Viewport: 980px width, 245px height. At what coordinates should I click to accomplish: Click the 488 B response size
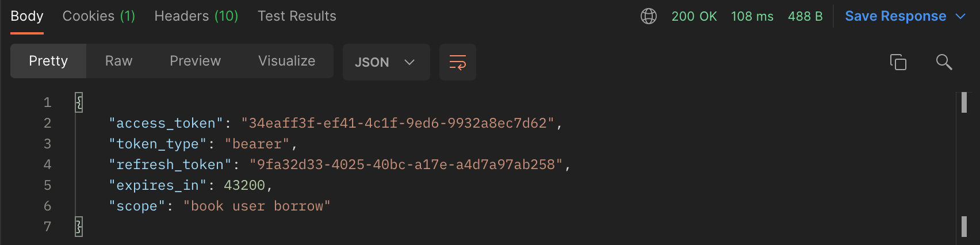(x=805, y=16)
